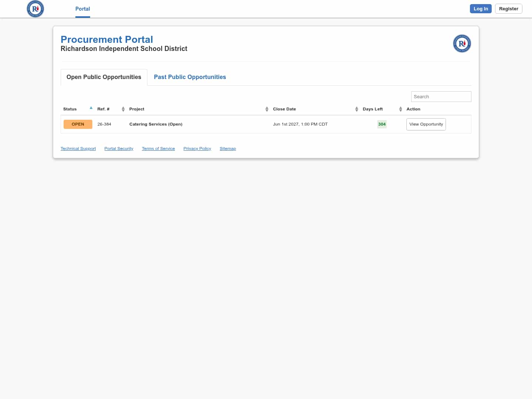Sort by Days Left column arrows
The height and width of the screenshot is (399, 532).
(x=400, y=109)
